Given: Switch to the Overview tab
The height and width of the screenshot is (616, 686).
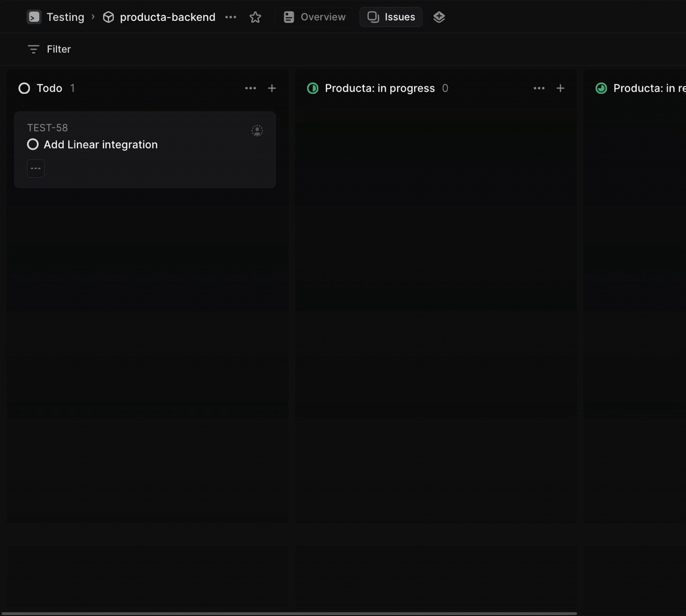Looking at the screenshot, I should (x=315, y=17).
